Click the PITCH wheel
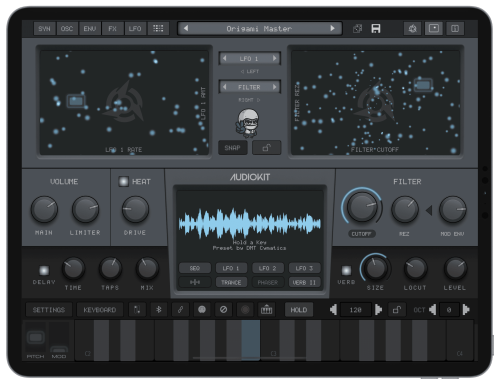Image resolution: width=500 pixels, height=385 pixels. point(36,337)
